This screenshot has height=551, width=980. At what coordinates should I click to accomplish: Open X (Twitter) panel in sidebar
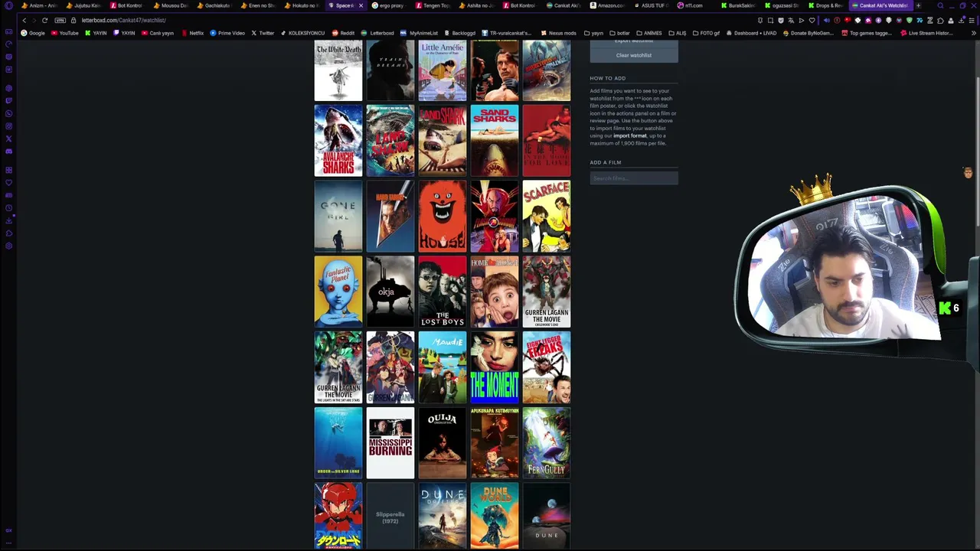click(8, 139)
